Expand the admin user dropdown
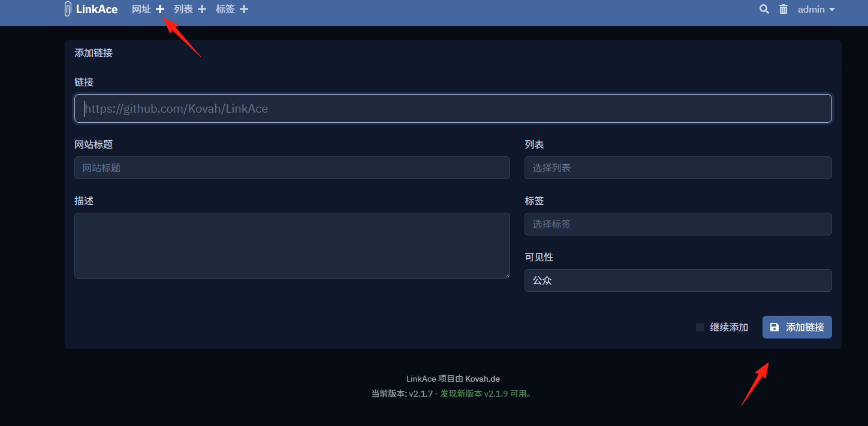The width and height of the screenshot is (868, 426). (x=816, y=9)
